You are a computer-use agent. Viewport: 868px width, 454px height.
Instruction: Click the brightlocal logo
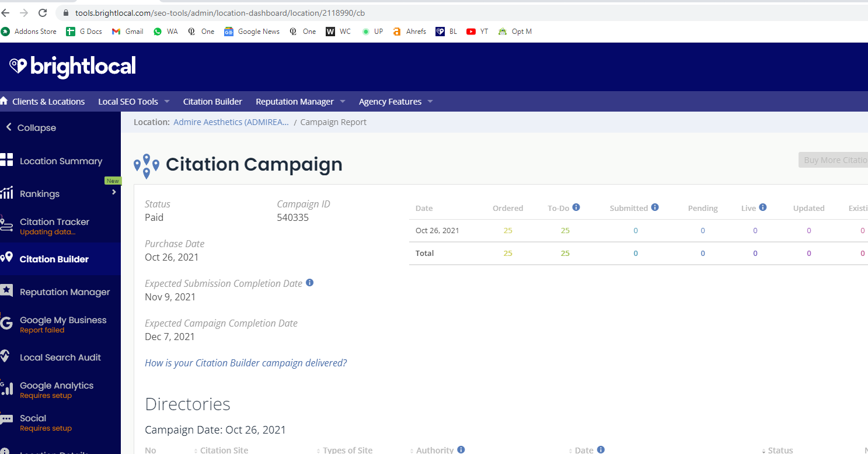[x=72, y=66]
